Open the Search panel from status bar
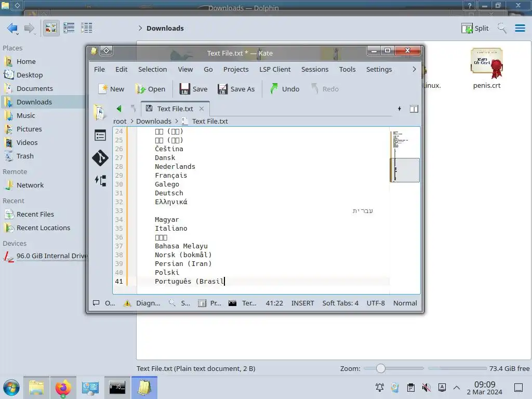 click(179, 303)
